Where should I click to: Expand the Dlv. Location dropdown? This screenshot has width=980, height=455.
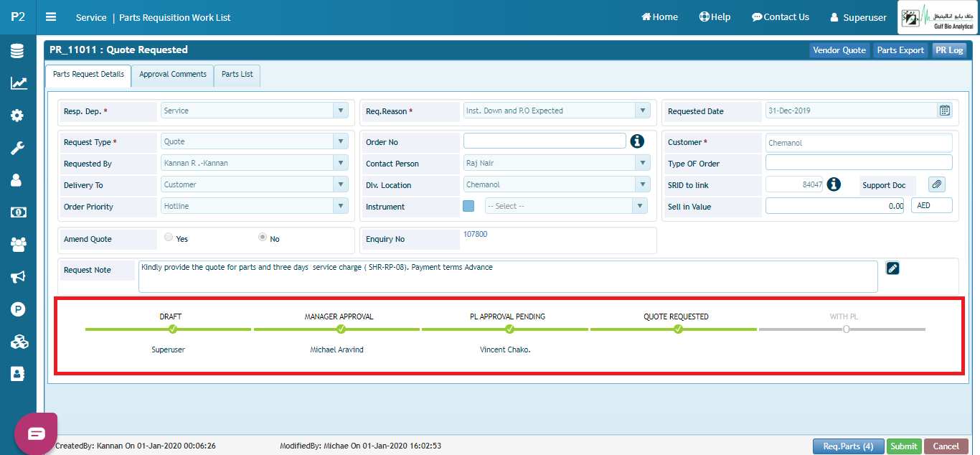pyautogui.click(x=643, y=184)
